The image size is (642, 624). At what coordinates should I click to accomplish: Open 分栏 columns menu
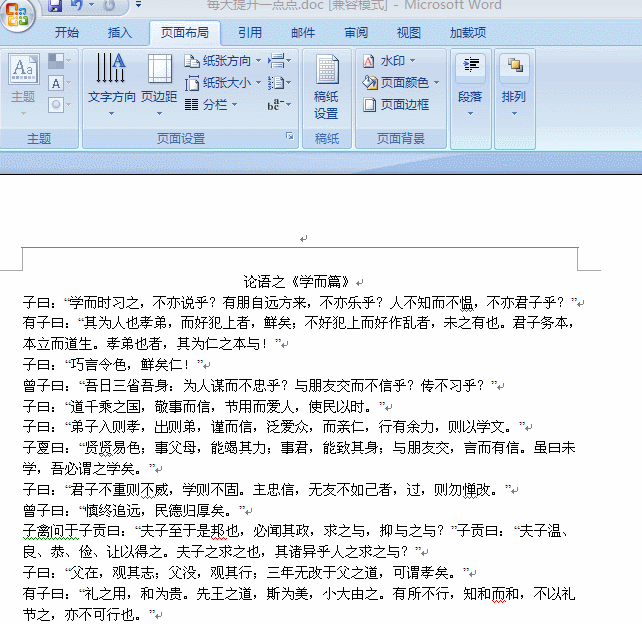tap(211, 105)
